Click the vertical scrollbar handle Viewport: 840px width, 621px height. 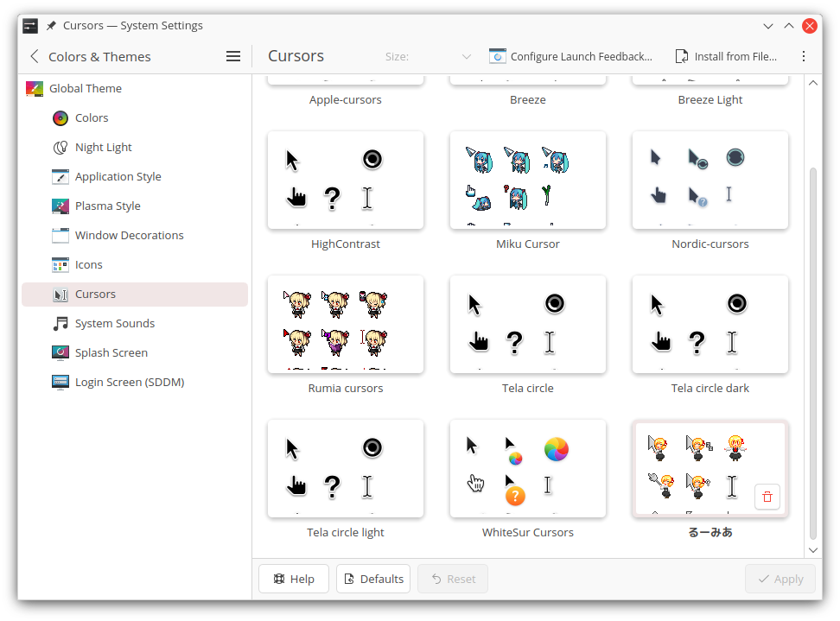813,353
